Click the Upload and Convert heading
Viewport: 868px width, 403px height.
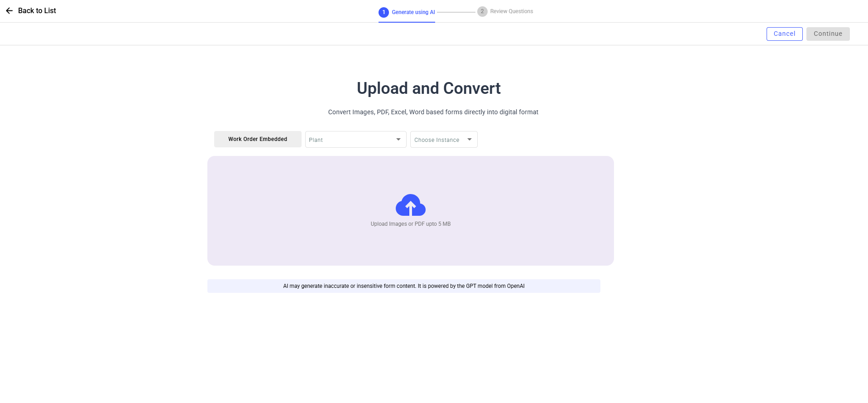point(428,88)
